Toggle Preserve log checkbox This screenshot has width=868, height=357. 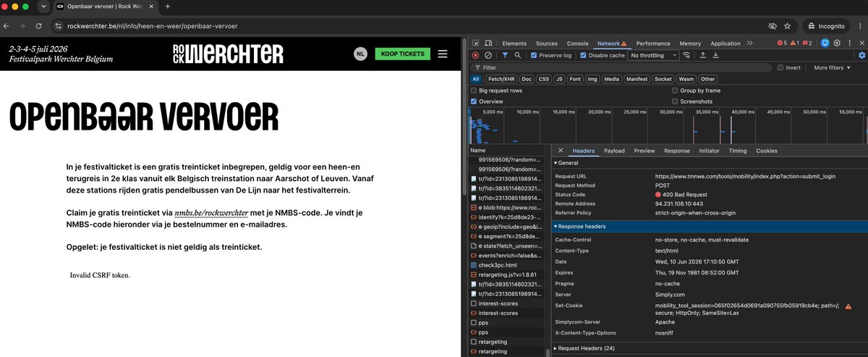point(534,55)
